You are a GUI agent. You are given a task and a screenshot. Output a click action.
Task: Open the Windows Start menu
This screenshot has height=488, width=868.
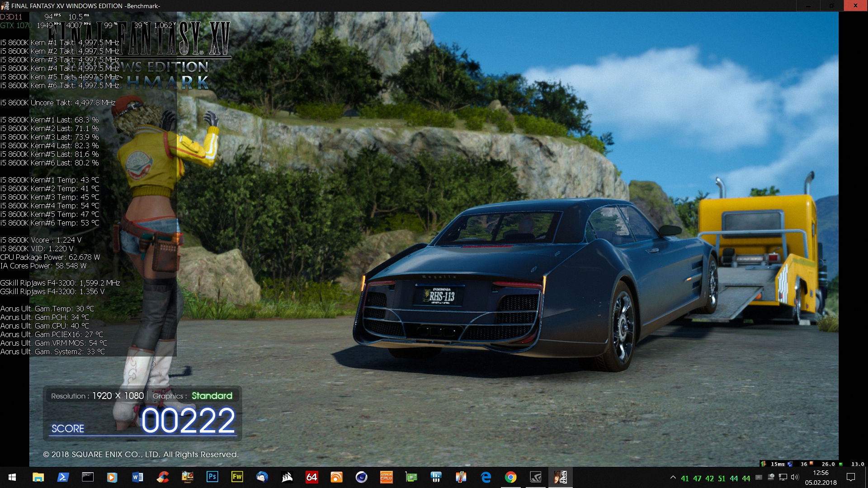12,477
